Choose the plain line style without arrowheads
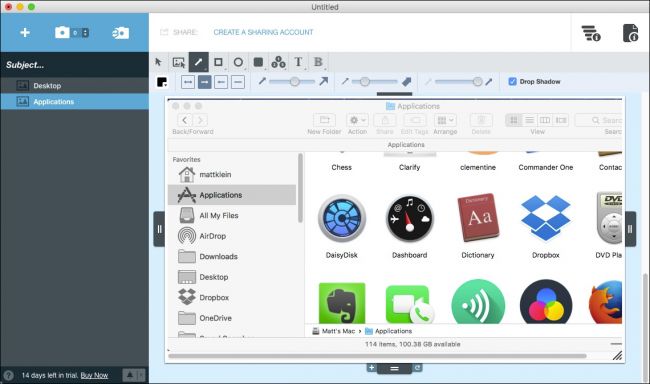Image resolution: width=650 pixels, height=384 pixels. (x=238, y=82)
